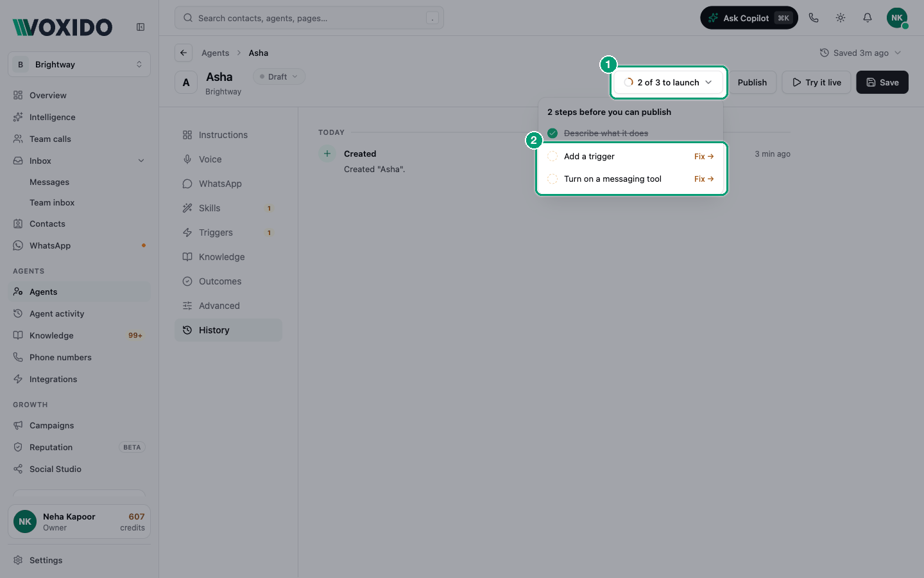The image size is (924, 578).
Task: Open NK user avatar in header
Action: click(897, 18)
